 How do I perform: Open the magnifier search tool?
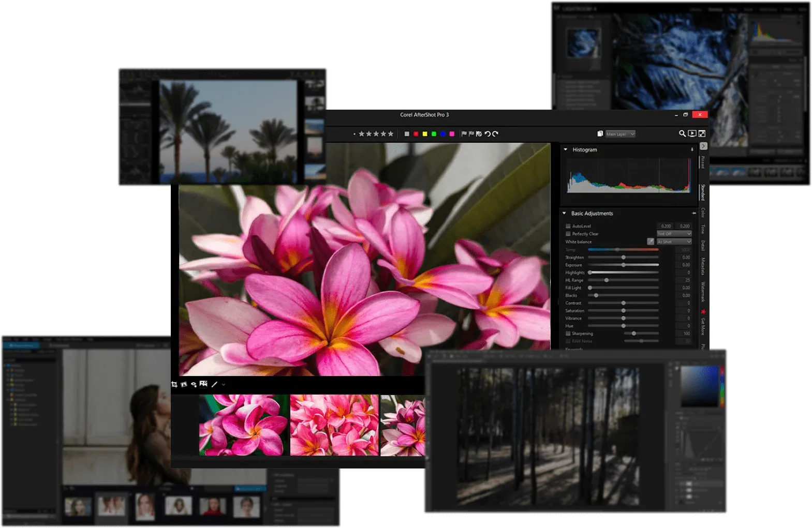pyautogui.click(x=682, y=134)
